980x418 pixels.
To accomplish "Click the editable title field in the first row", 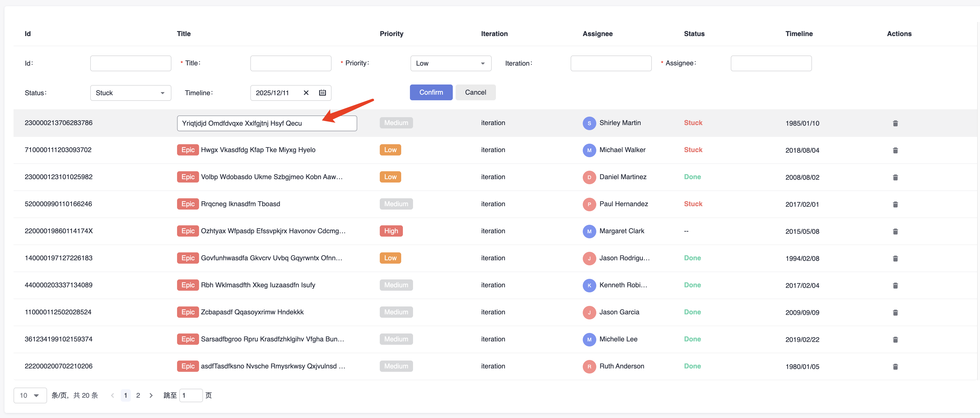I will [x=267, y=123].
